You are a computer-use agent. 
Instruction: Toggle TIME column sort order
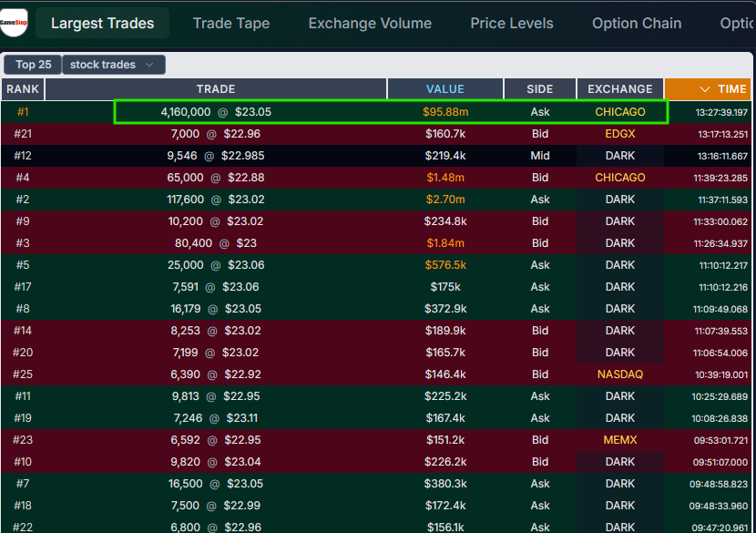(x=708, y=89)
